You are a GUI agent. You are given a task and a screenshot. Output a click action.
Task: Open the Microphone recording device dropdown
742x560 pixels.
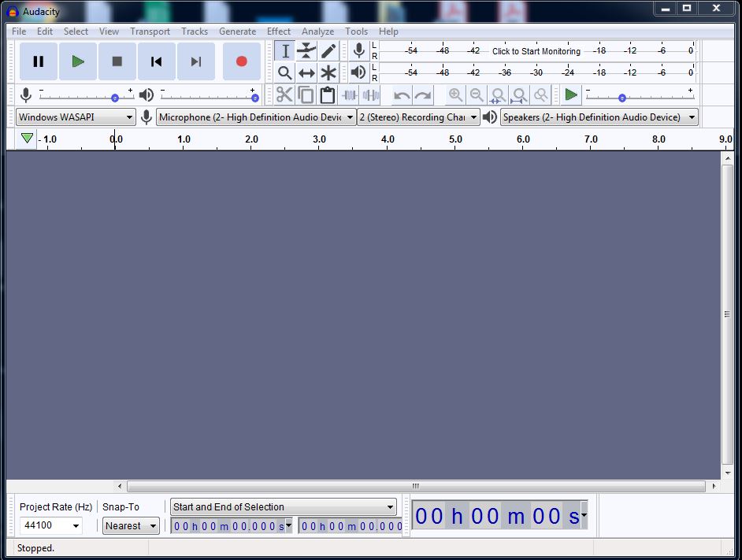[x=256, y=117]
